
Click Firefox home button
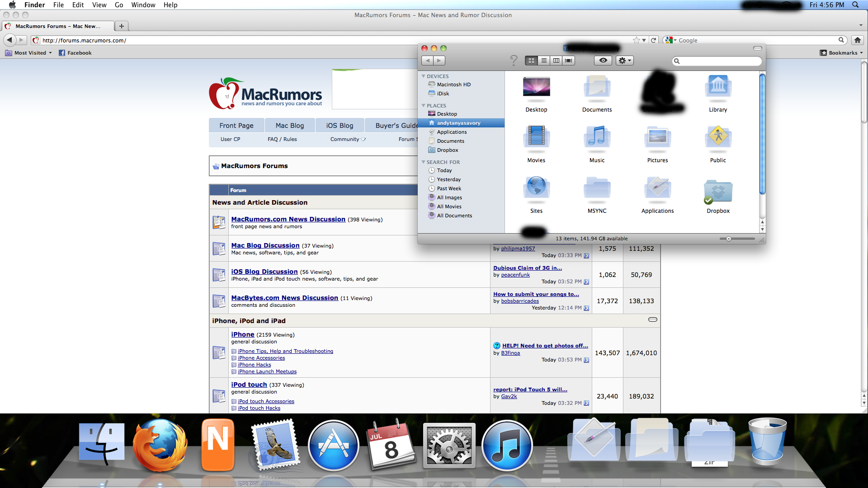tap(857, 40)
